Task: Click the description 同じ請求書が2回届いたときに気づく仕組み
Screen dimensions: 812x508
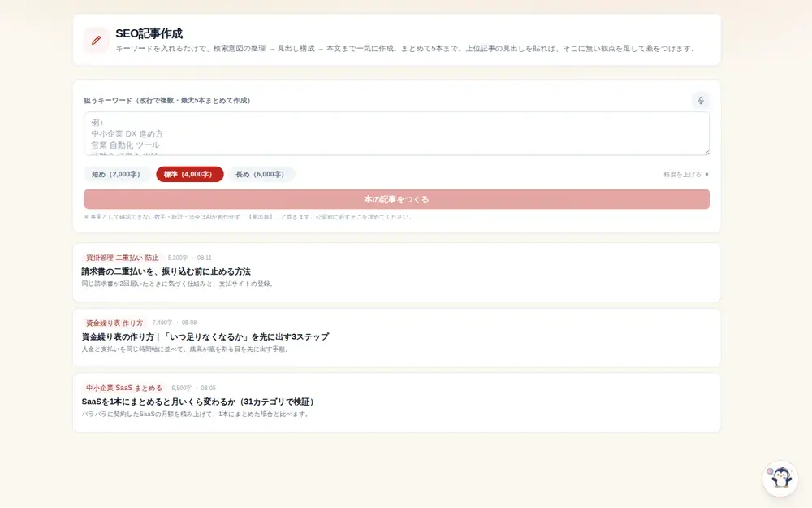Action: pos(178,284)
